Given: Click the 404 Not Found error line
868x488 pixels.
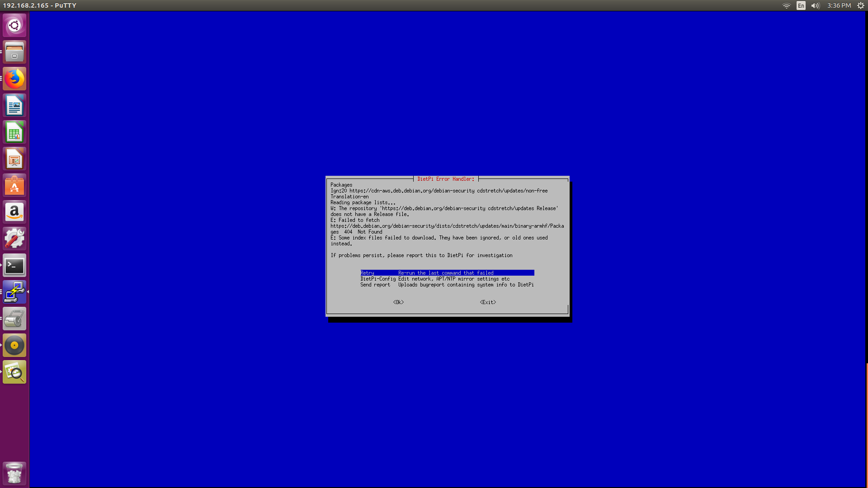Looking at the screenshot, I should pyautogui.click(x=356, y=232).
